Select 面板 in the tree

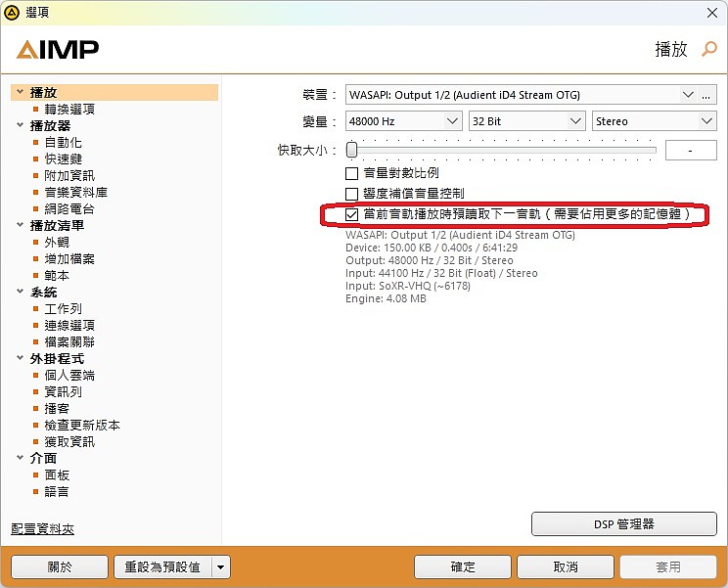click(x=57, y=475)
